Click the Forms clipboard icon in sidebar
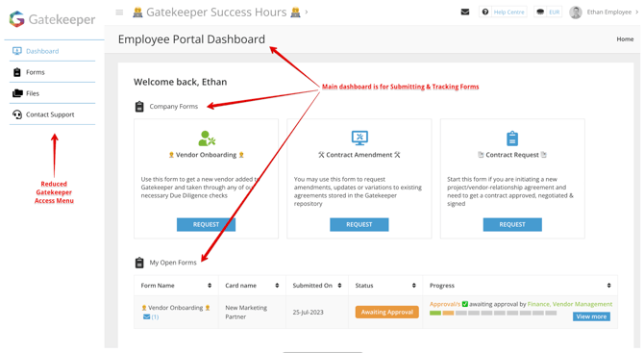644x353 pixels. click(x=17, y=72)
